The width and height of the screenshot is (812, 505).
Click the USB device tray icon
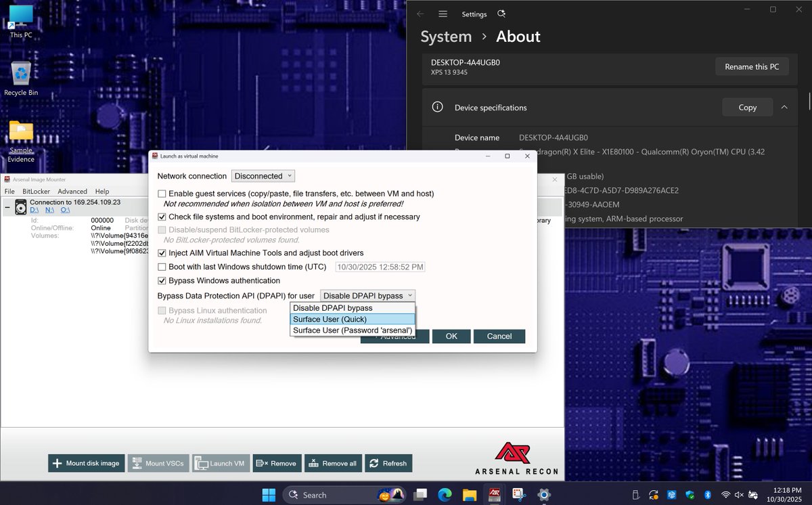pyautogui.click(x=636, y=495)
